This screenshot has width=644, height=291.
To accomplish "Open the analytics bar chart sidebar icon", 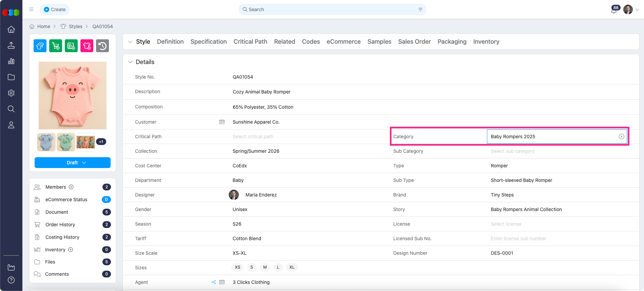I will click(11, 61).
